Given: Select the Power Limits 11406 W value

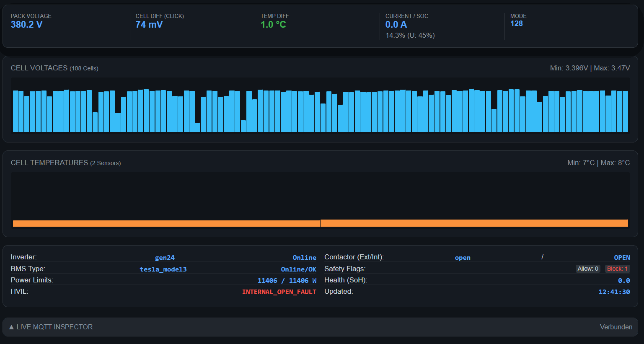Looking at the screenshot, I should [287, 281].
